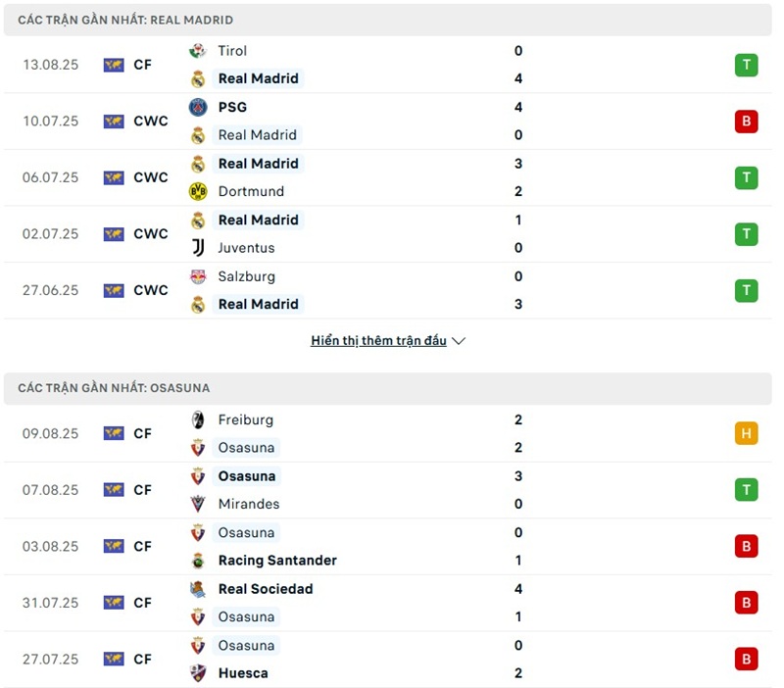Click the red B badge for PSG match

(746, 122)
